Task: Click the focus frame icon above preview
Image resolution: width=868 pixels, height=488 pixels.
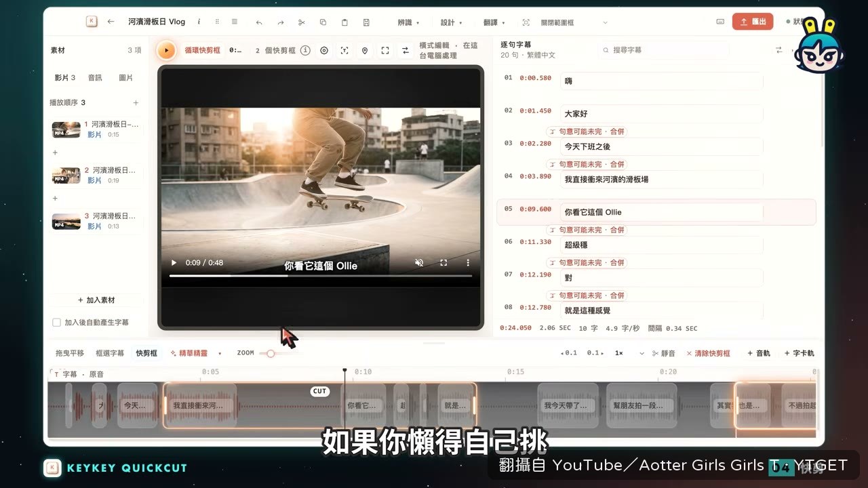Action: (x=344, y=50)
